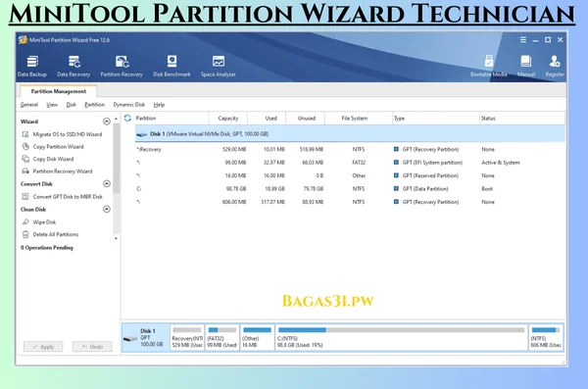The image size is (588, 389).
Task: Click the Apply button
Action: [43, 347]
